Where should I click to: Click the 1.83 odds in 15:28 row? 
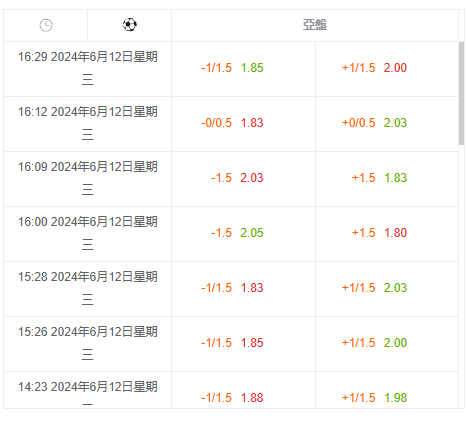tap(252, 288)
